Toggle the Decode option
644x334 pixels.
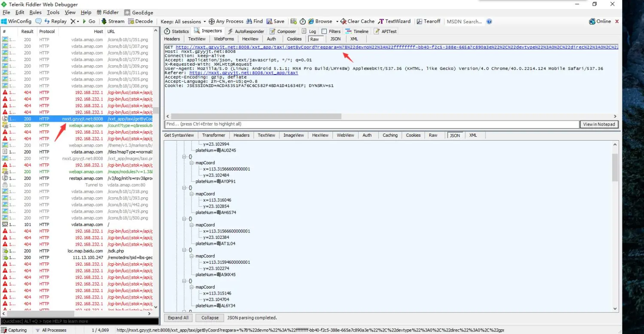140,21
